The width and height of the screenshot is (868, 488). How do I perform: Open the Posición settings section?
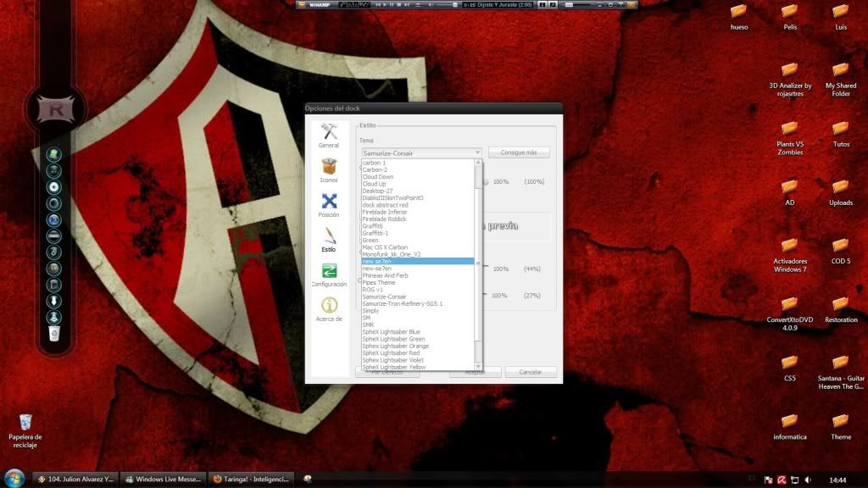[x=329, y=205]
